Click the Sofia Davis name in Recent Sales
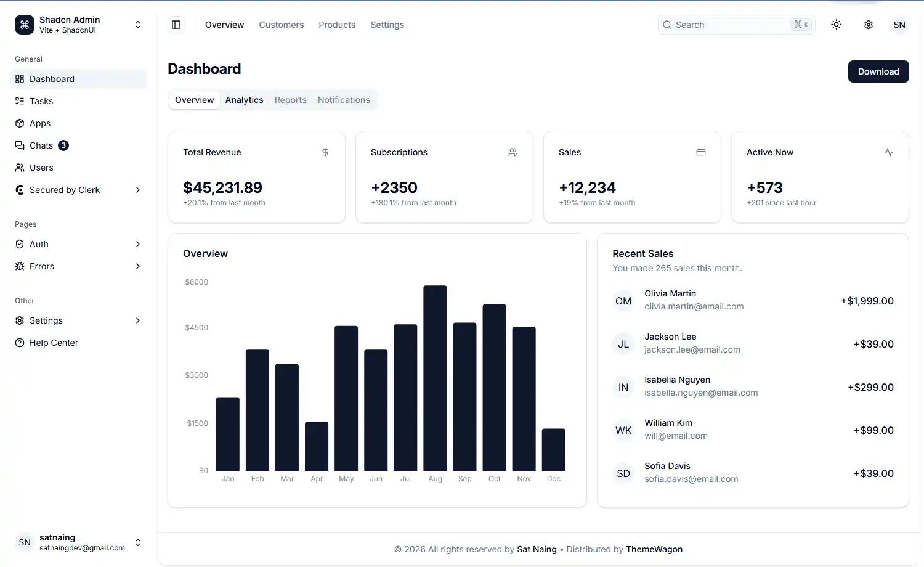 click(667, 466)
